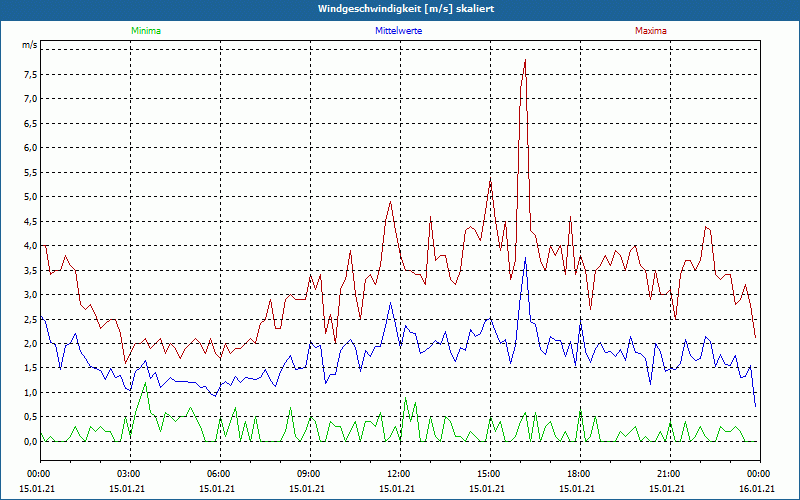This screenshot has width=800, height=500.
Task: Click the m/s unit label
Action: pos(30,45)
